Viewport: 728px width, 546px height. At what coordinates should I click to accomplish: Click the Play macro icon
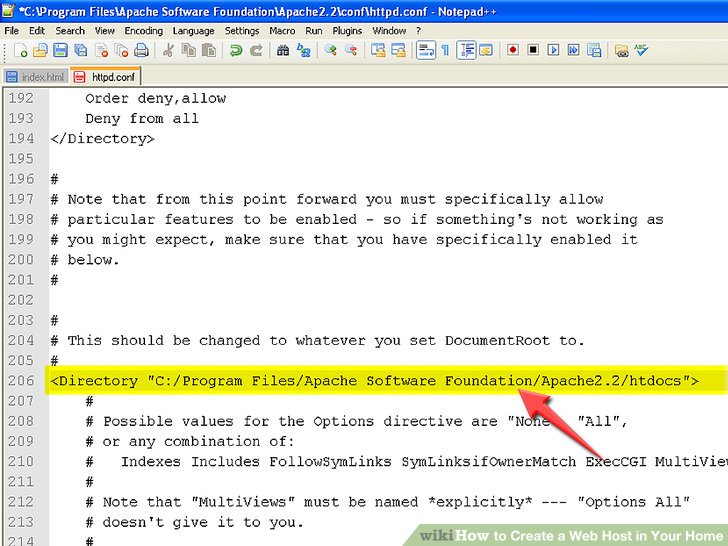[x=554, y=50]
